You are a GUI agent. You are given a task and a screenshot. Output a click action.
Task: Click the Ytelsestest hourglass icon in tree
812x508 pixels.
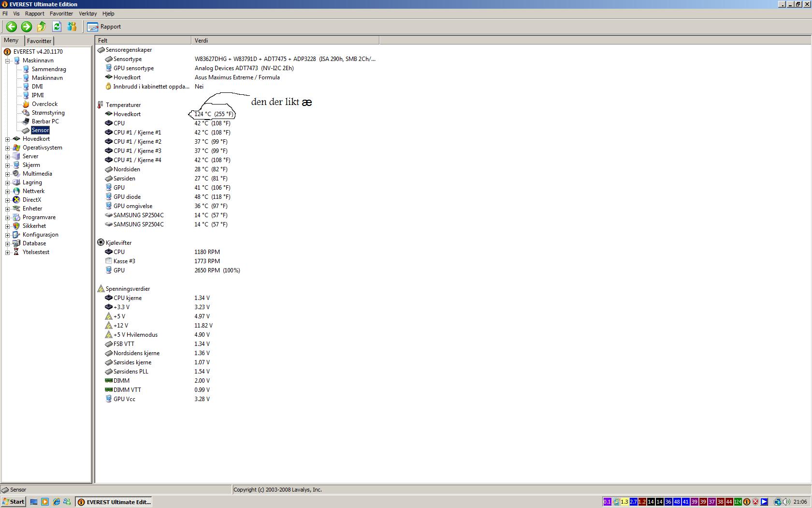tap(16, 252)
